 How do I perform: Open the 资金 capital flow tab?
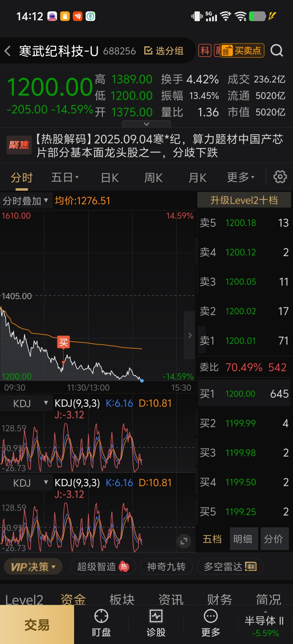[73, 600]
